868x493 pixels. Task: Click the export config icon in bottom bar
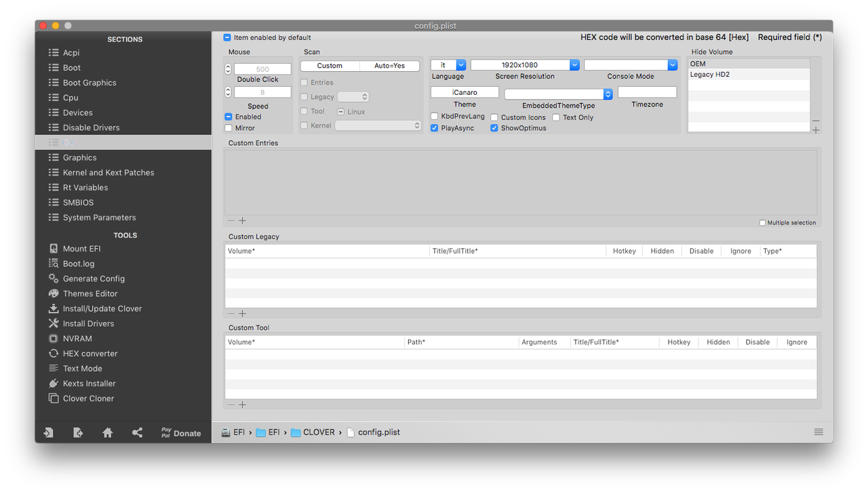(78, 433)
